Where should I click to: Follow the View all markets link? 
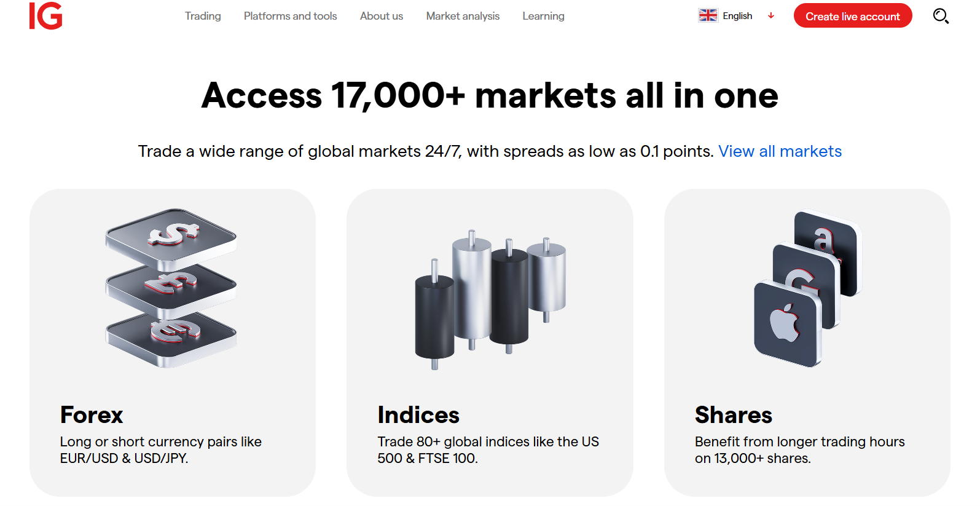780,151
